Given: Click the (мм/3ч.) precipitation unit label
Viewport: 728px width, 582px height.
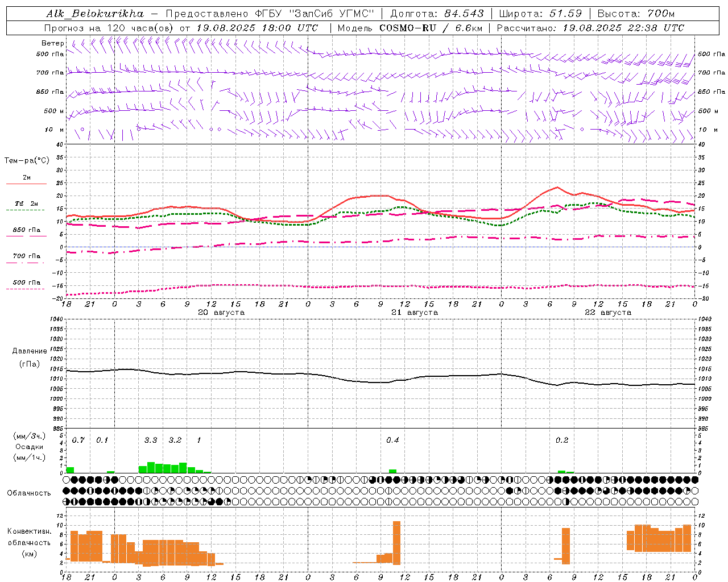Looking at the screenshot, I should pos(30,436).
